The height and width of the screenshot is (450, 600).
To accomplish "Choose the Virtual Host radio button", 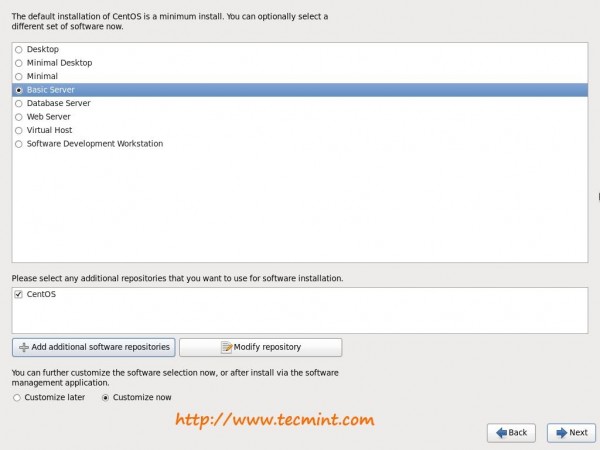I will point(19,130).
